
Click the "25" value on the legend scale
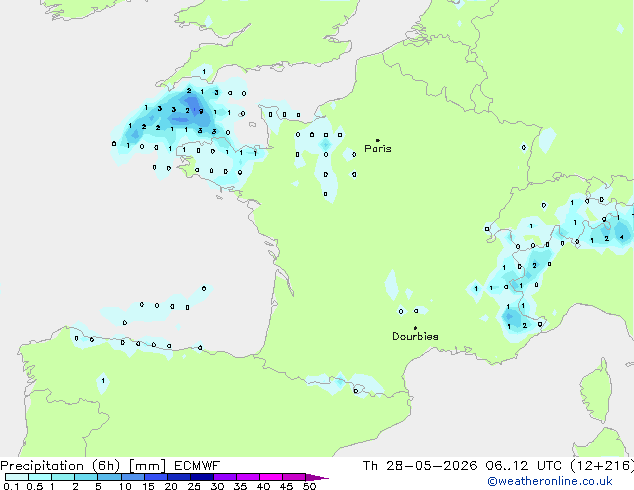194,486
